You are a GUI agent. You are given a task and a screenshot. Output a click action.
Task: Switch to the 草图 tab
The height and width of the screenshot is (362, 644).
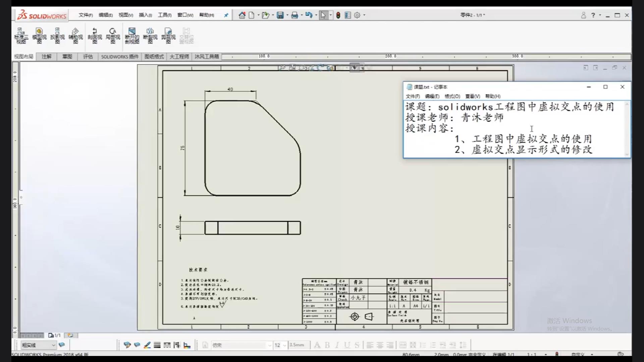pyautogui.click(x=67, y=57)
